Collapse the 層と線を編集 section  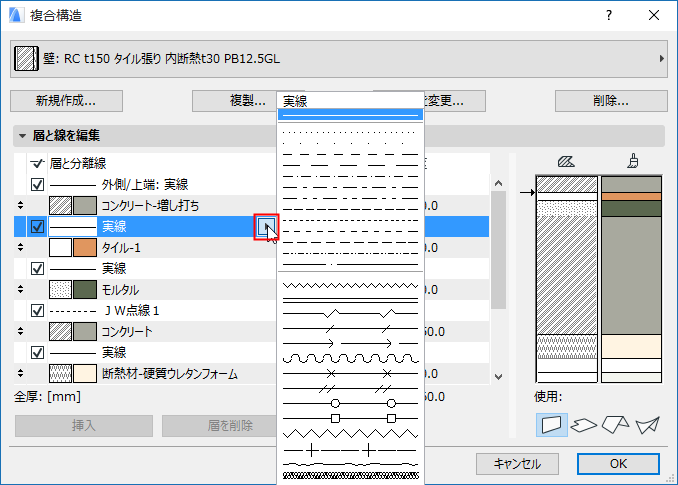coord(22,136)
